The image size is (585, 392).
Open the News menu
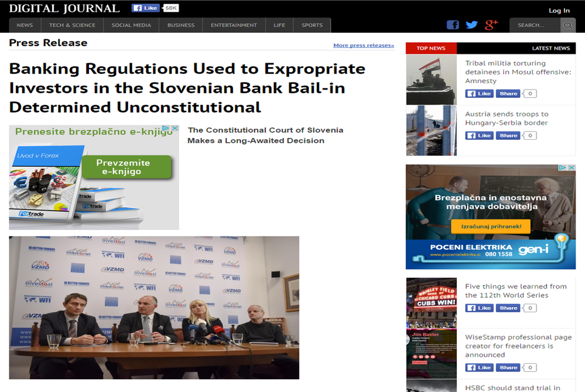click(x=25, y=25)
